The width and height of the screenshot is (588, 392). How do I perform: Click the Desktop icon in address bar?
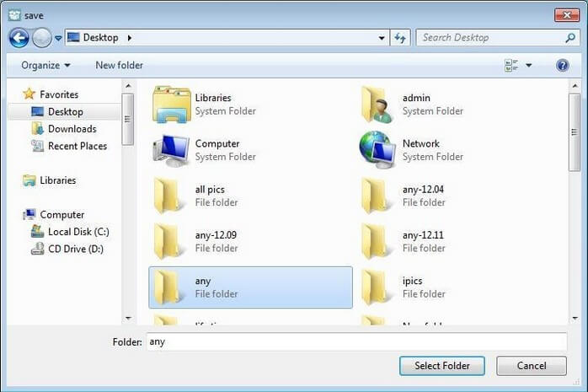[x=73, y=37]
